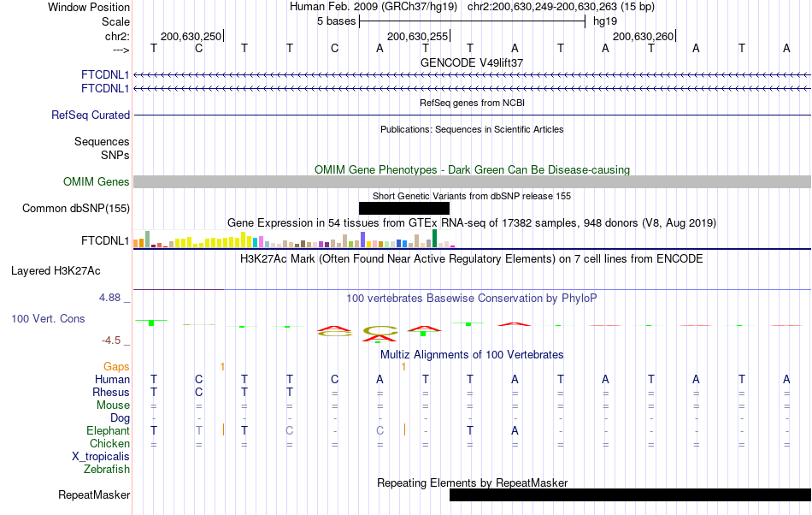Click the 5 bases scale bar
Screen dimensions: 812x515
tap(472, 21)
